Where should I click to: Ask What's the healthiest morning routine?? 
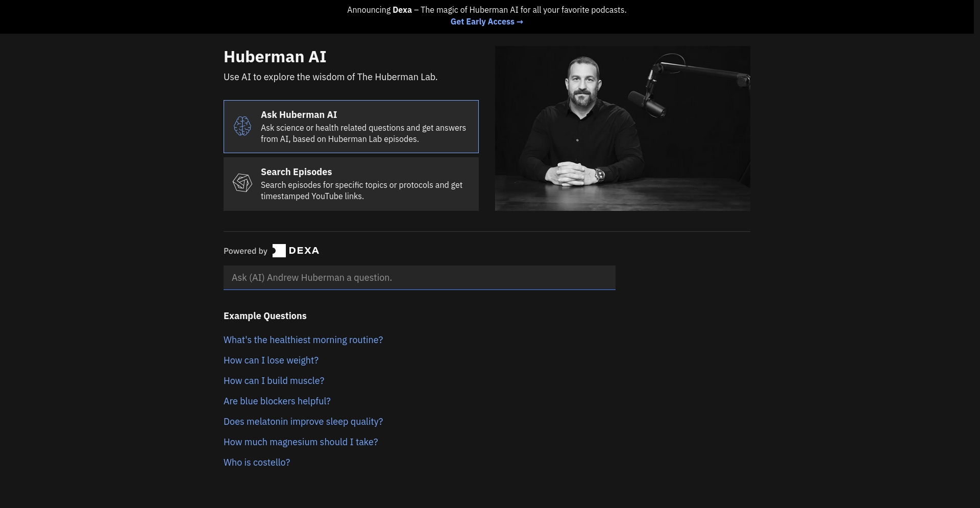(303, 340)
